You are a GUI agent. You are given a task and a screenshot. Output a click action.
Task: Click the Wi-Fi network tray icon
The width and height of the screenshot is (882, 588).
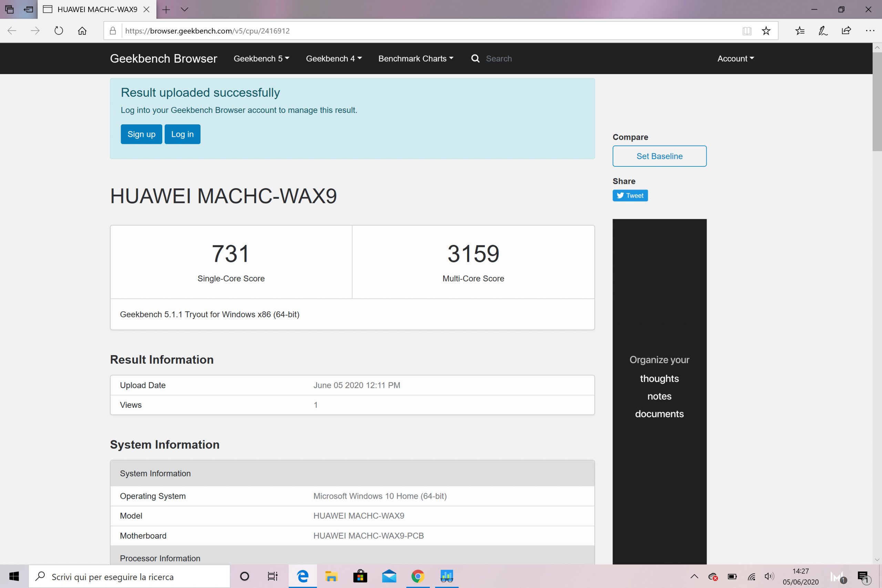[751, 576]
